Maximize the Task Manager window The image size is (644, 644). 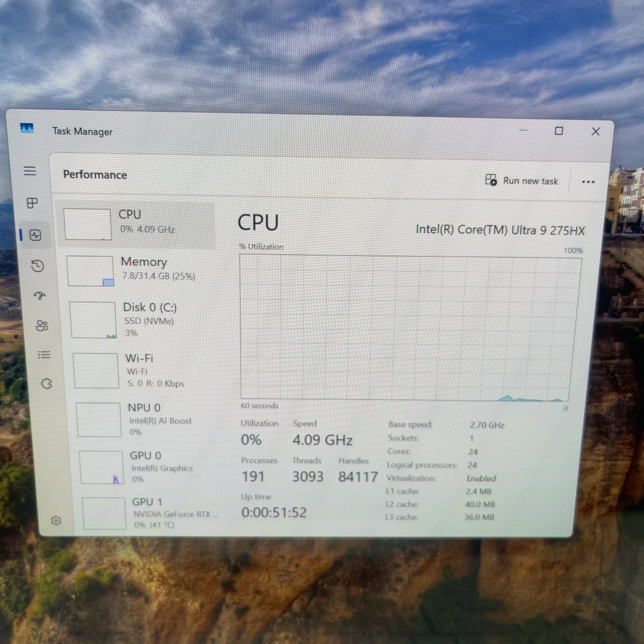[x=559, y=131]
